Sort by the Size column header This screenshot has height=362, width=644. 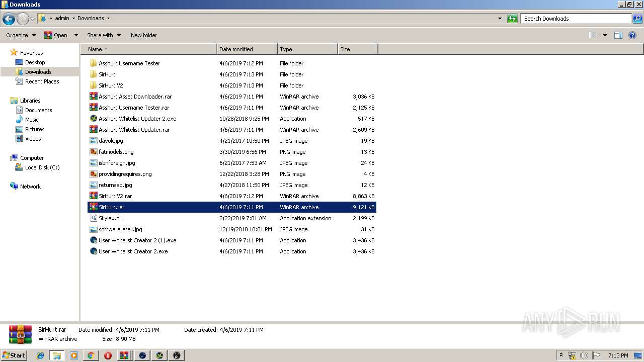tap(358, 49)
